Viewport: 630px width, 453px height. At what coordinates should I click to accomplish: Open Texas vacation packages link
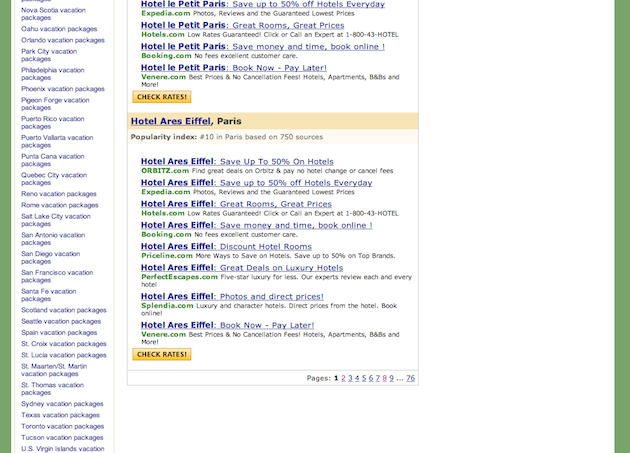click(60, 415)
